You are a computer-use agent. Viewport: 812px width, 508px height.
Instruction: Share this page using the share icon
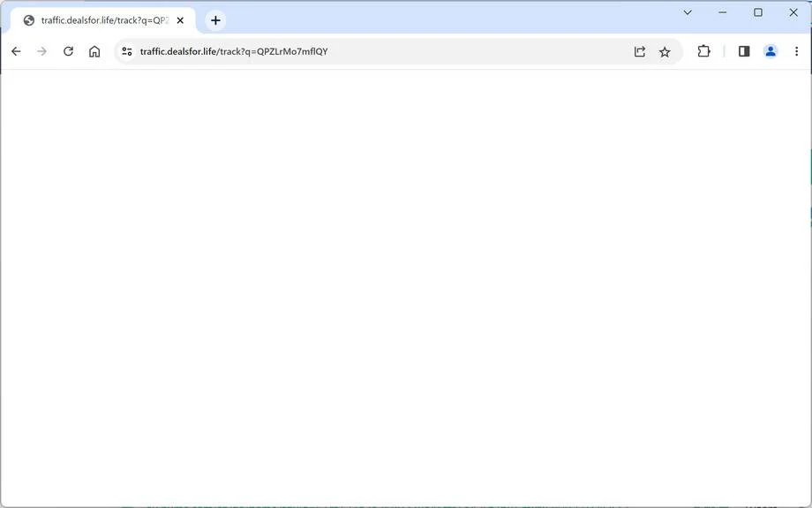[640, 51]
